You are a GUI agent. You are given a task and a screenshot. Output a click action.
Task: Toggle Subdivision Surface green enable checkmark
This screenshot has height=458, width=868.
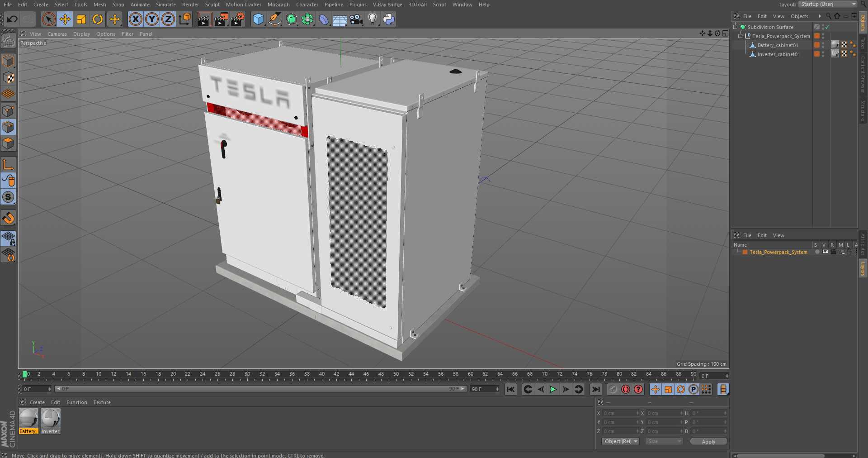pos(827,27)
